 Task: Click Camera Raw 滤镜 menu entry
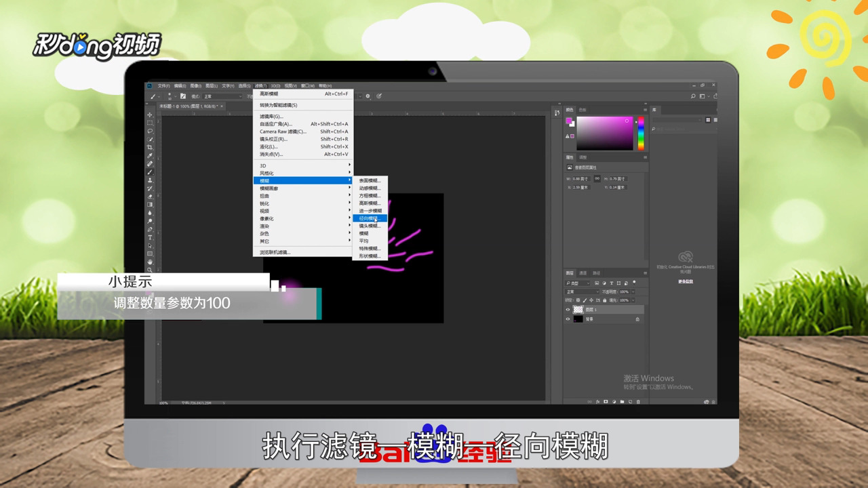(x=303, y=131)
